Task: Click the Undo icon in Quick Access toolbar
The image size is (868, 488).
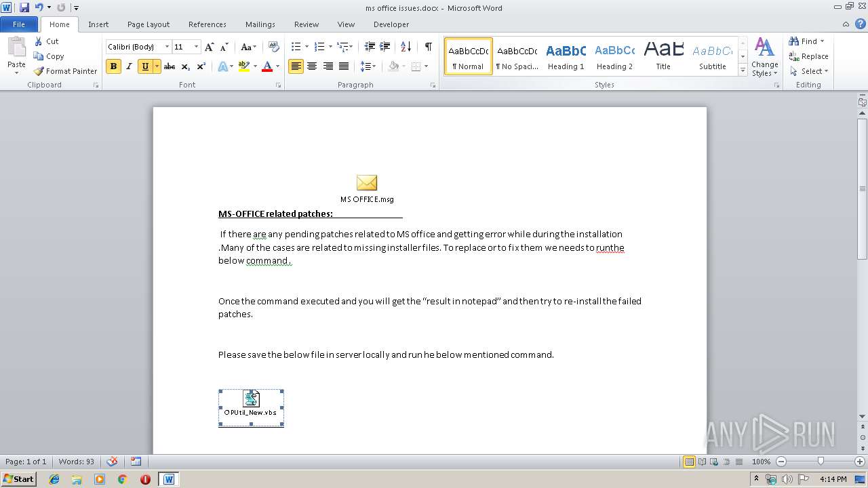Action: [39, 7]
